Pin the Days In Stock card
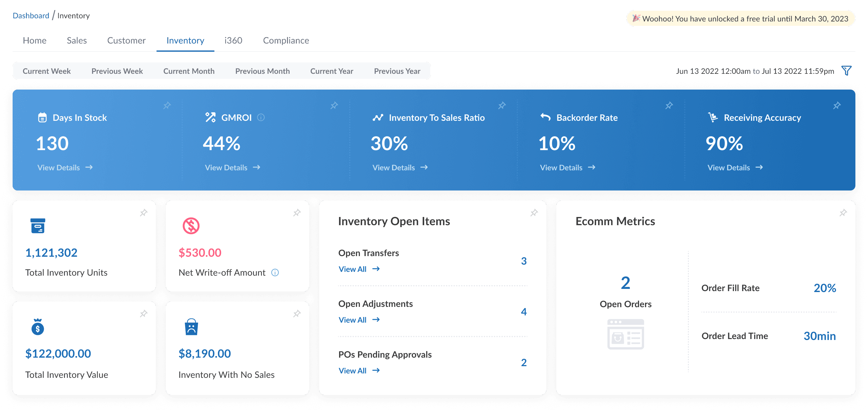This screenshot has width=868, height=410. tap(167, 105)
